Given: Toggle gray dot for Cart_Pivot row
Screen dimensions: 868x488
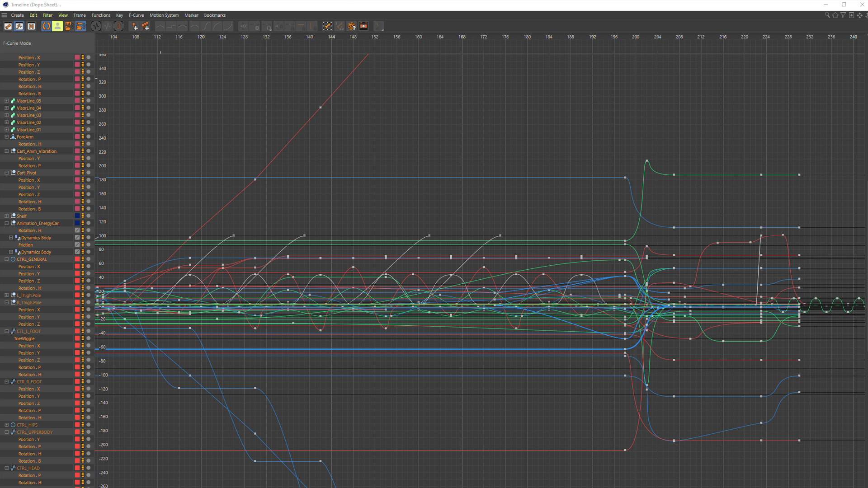Looking at the screenshot, I should (89, 173).
